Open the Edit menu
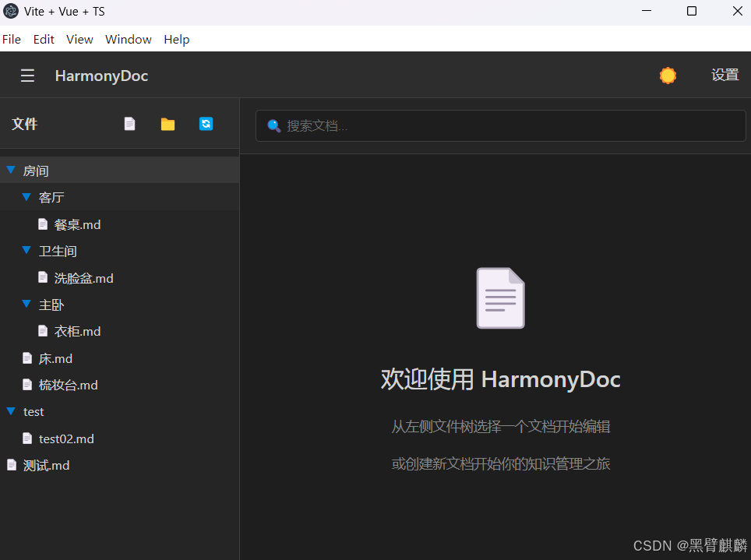The width and height of the screenshot is (751, 560). coord(44,39)
